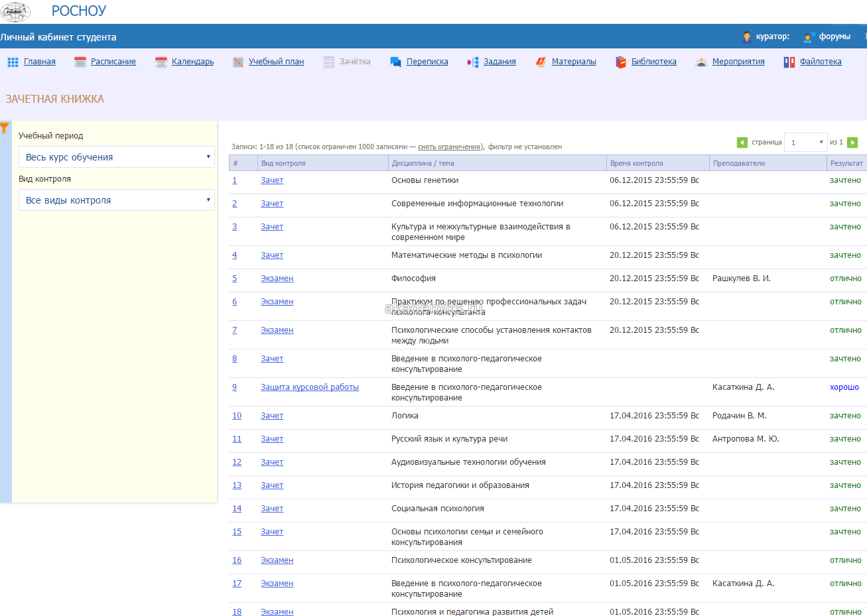The width and height of the screenshot is (867, 616).
Task: Click the Переписка chat icon
Action: pos(396,62)
